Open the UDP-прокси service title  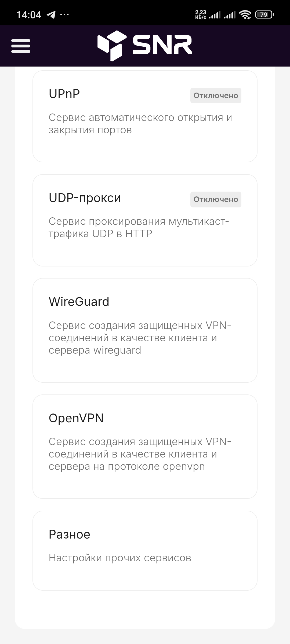pyautogui.click(x=85, y=198)
